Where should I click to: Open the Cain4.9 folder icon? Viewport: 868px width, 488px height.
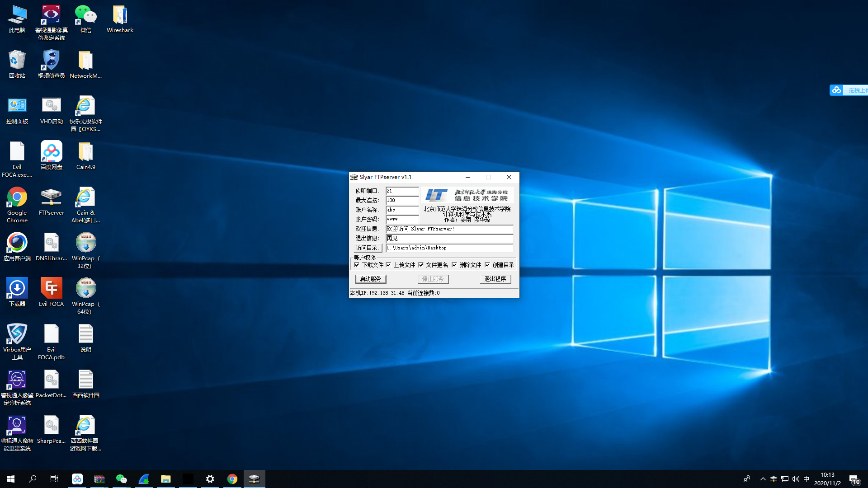[85, 152]
